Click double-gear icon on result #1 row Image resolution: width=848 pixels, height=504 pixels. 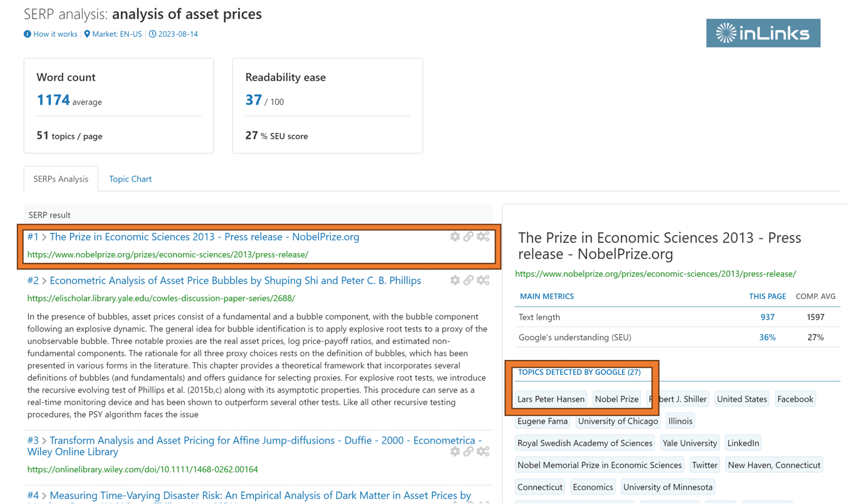[x=483, y=236]
